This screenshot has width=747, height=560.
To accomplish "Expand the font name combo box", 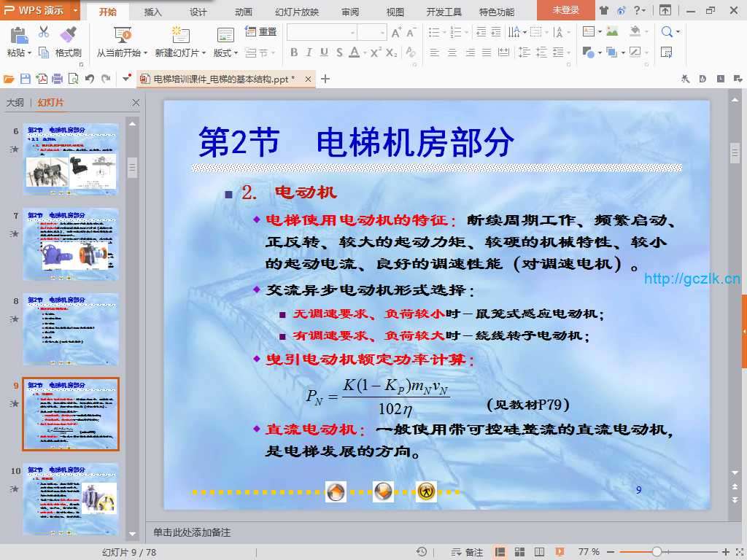I will coord(352,33).
